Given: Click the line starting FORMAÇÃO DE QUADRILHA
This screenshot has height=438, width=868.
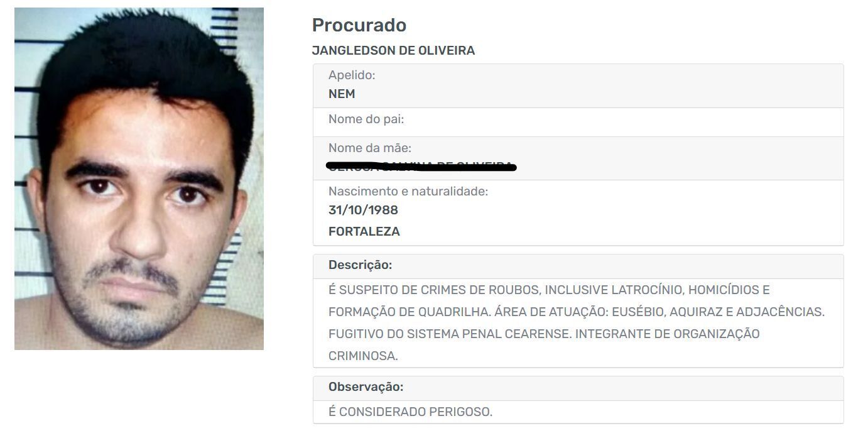Looking at the screenshot, I should (577, 312).
